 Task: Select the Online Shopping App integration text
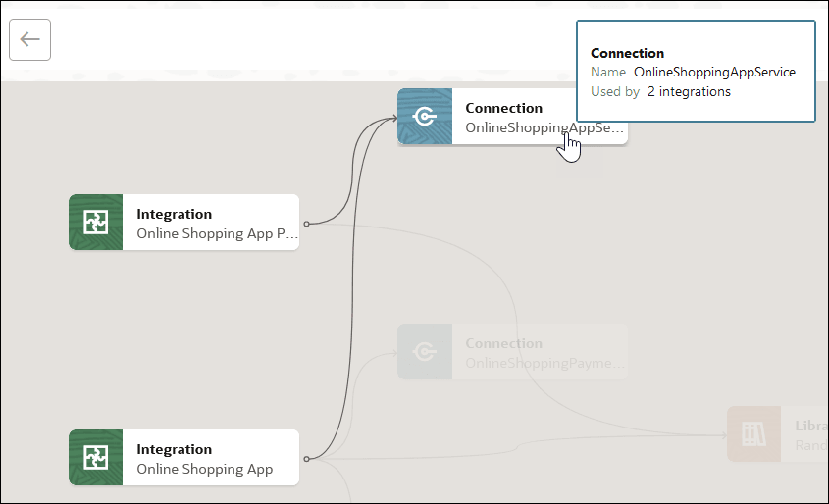click(205, 469)
